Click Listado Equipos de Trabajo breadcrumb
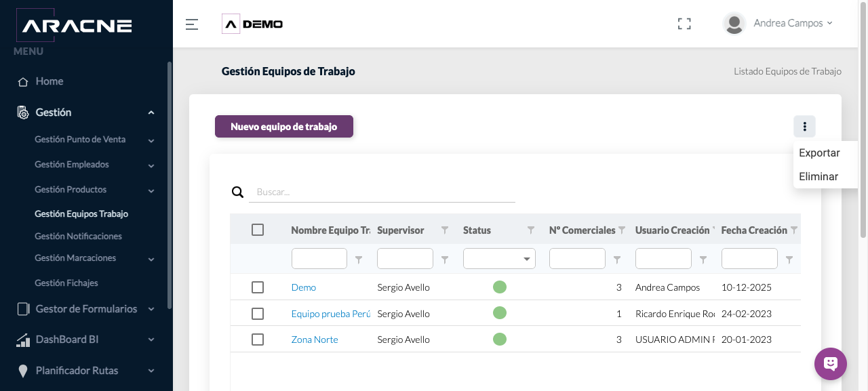Viewport: 868px width, 391px height. coord(787,71)
